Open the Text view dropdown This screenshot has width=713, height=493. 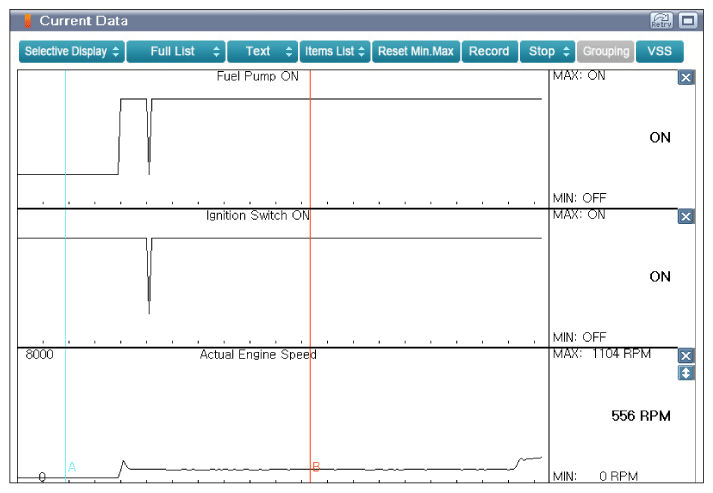[x=262, y=51]
